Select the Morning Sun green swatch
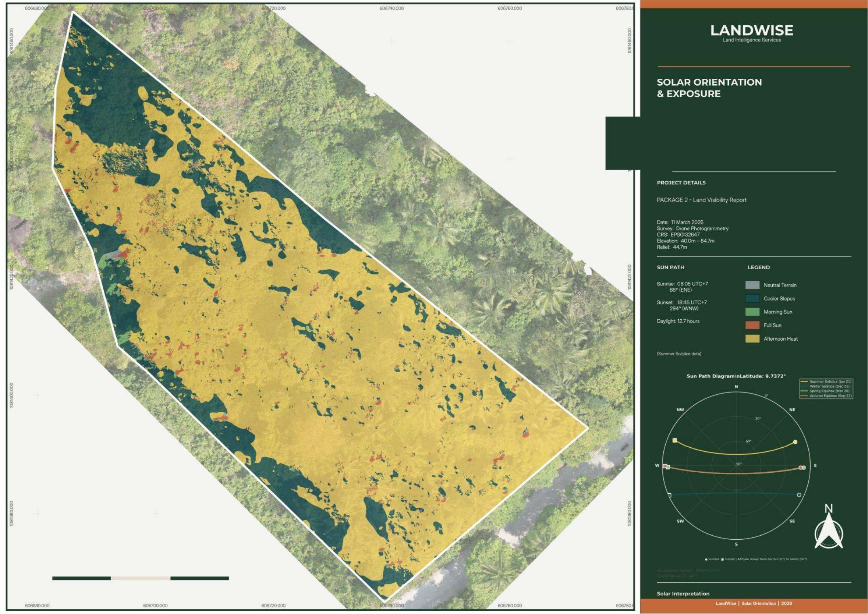This screenshot has width=868, height=614. tap(752, 312)
